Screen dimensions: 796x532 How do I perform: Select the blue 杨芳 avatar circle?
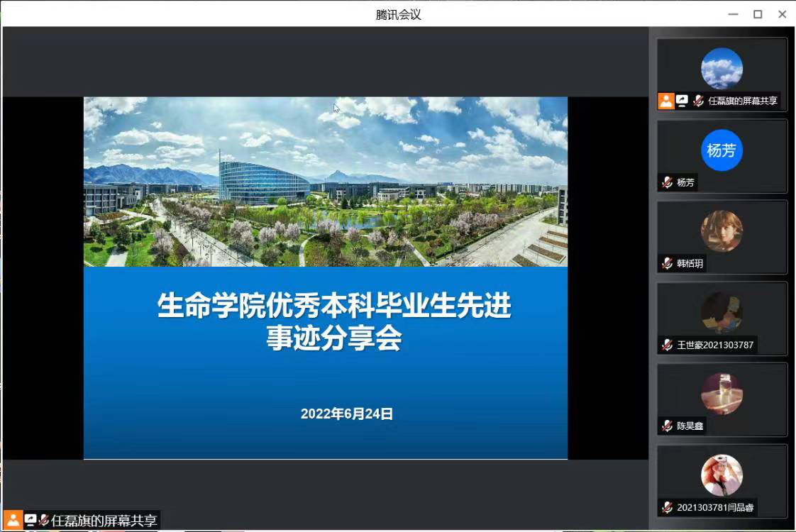[722, 150]
